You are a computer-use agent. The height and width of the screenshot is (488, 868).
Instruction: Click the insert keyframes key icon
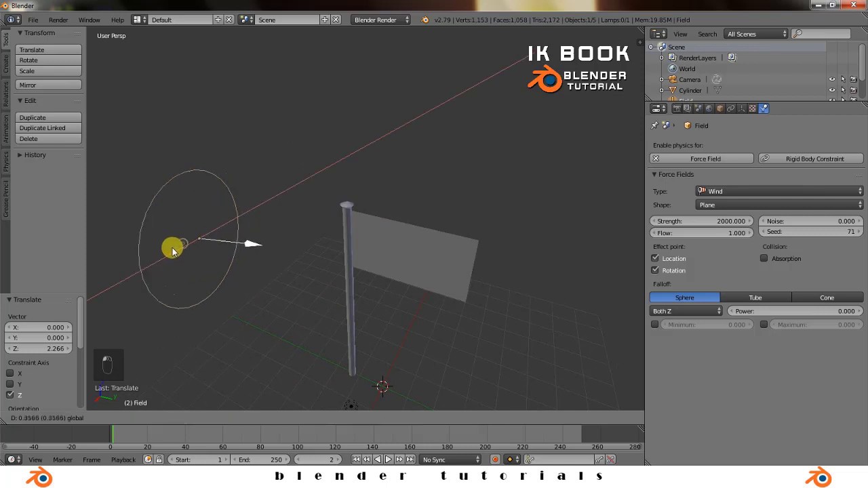click(x=599, y=460)
